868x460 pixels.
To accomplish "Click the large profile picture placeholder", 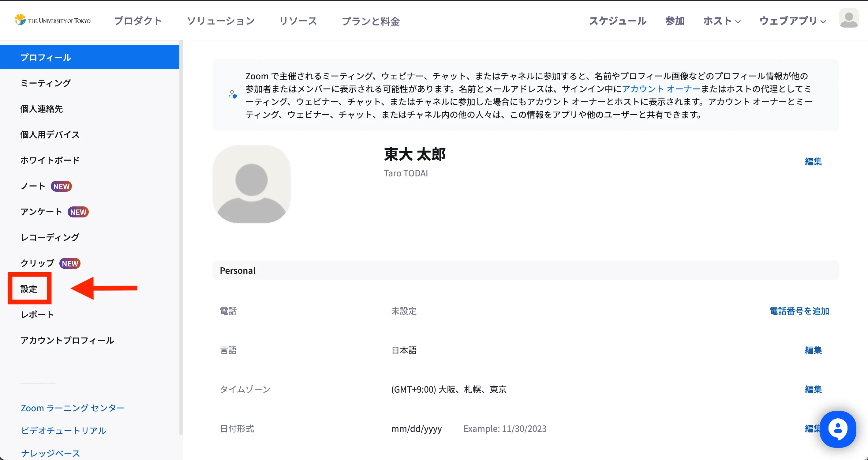I will coord(251,184).
